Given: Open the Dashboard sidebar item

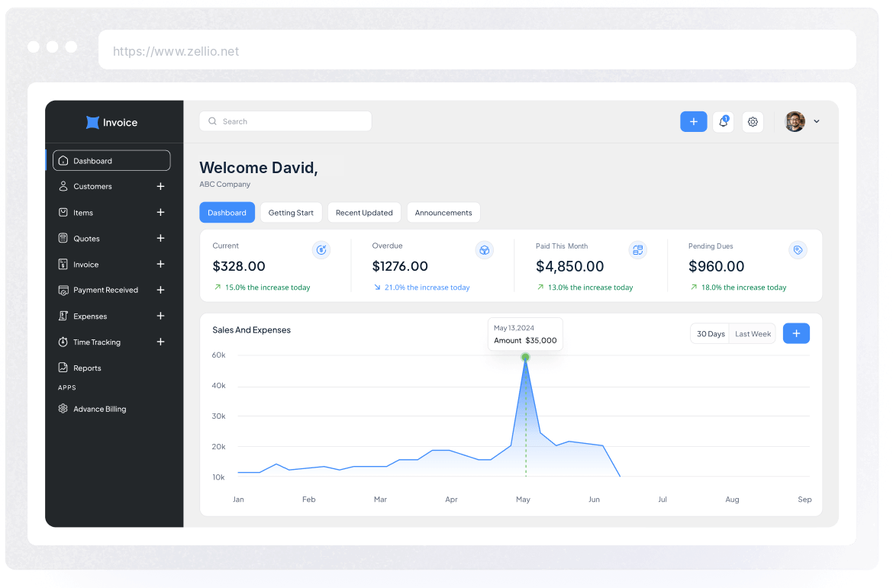Looking at the screenshot, I should pos(111,160).
